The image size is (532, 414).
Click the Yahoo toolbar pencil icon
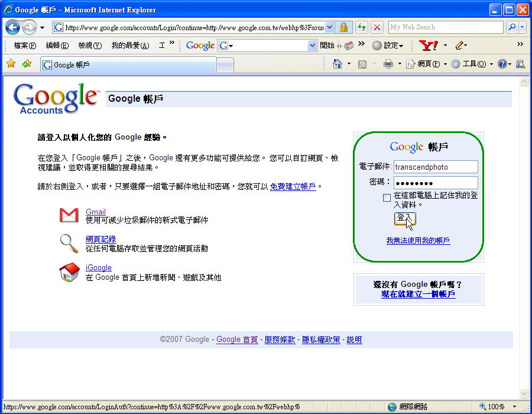click(459, 46)
